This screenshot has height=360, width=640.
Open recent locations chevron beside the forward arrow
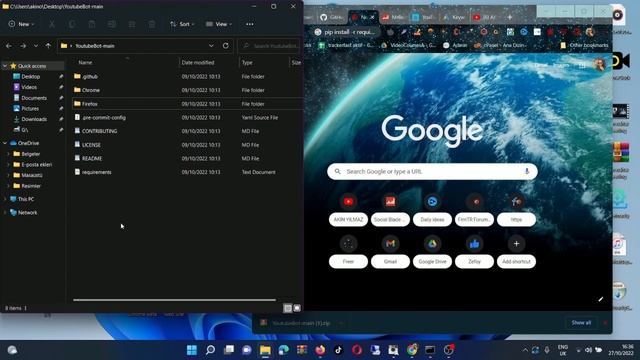point(36,46)
